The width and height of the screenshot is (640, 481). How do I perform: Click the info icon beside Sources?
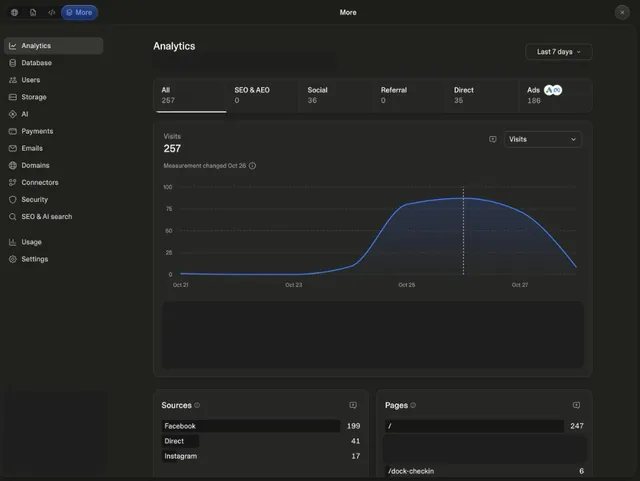click(197, 405)
